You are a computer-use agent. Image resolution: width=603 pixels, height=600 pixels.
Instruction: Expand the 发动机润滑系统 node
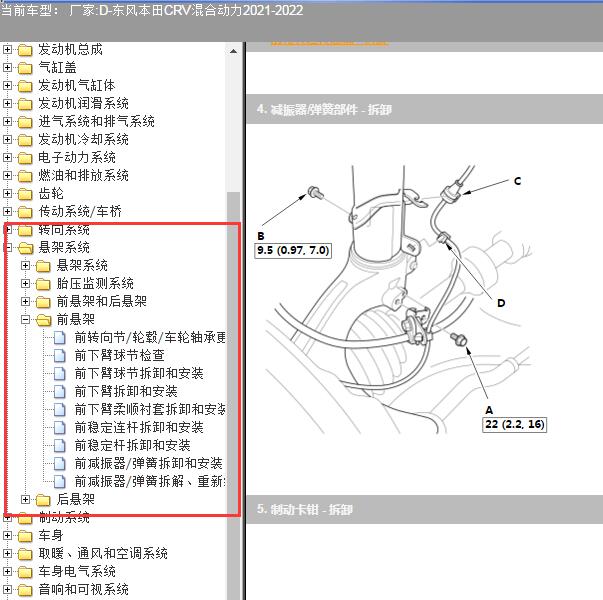(7, 103)
